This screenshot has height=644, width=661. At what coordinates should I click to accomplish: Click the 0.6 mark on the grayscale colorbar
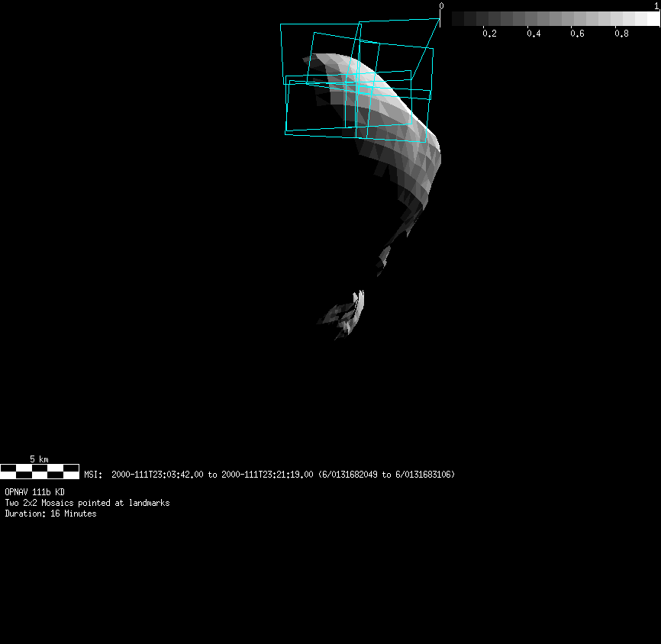(x=578, y=34)
